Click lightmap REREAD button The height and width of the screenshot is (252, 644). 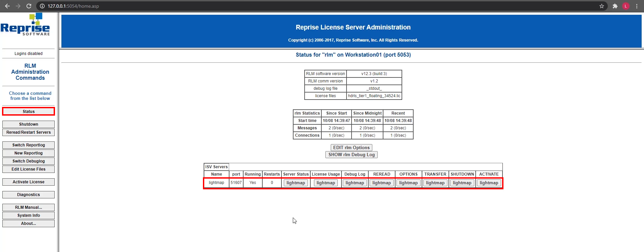pos(381,183)
